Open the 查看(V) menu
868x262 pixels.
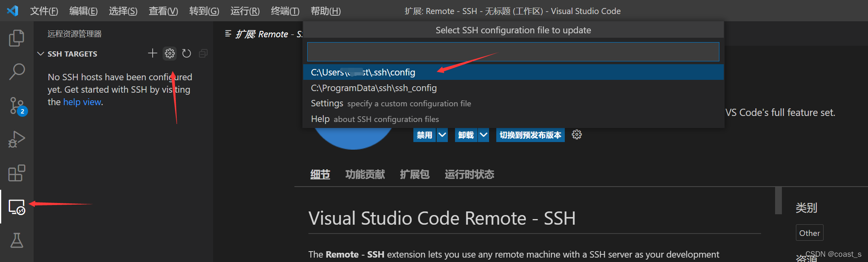(163, 11)
